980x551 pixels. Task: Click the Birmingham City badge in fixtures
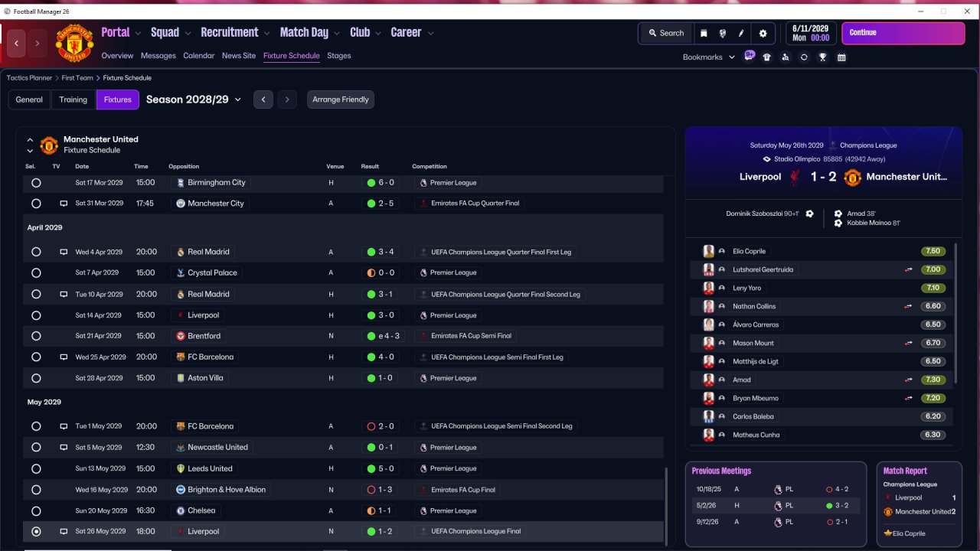coord(180,183)
